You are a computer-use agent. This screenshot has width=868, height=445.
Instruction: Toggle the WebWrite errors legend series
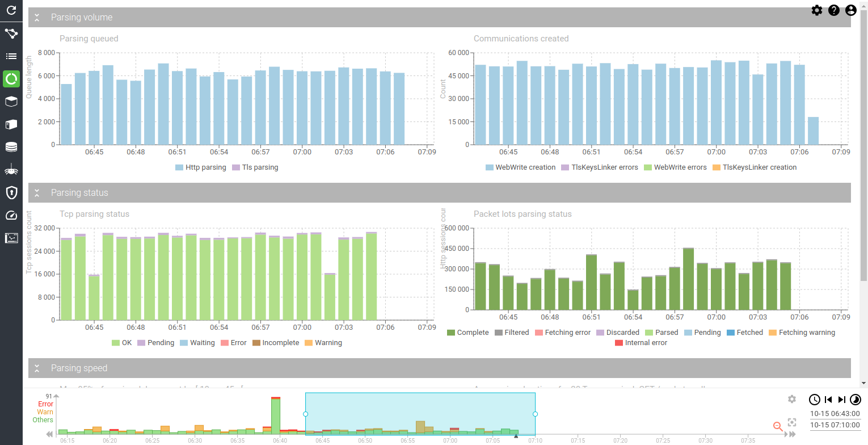[675, 167]
